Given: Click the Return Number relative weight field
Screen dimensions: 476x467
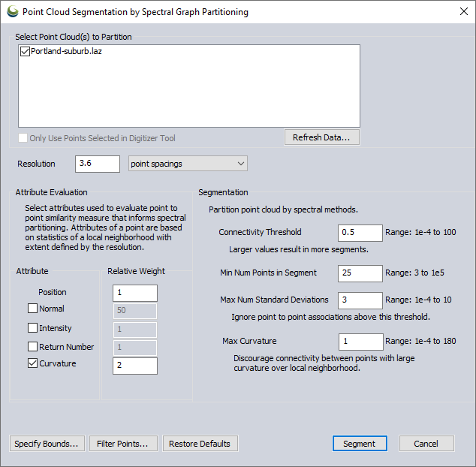Looking at the screenshot, I should [135, 348].
